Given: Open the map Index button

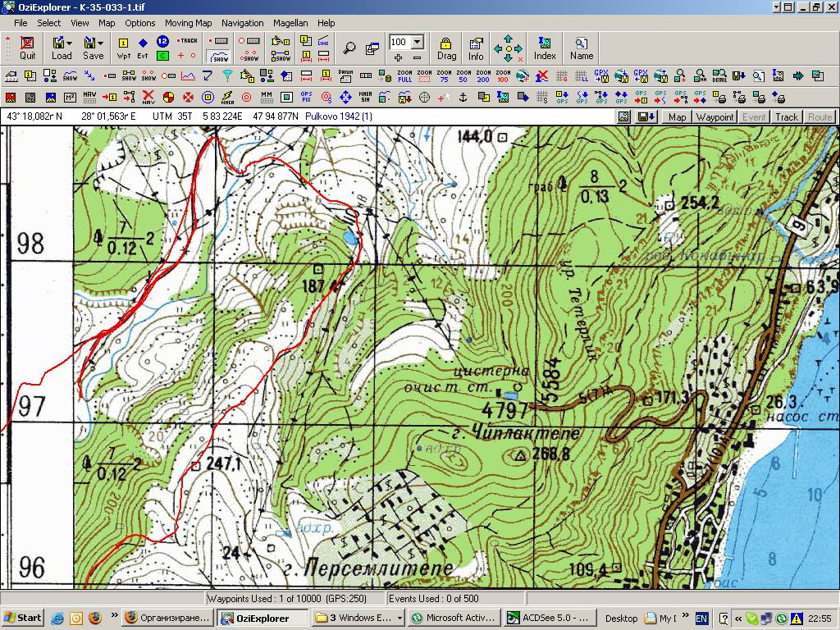Looking at the screenshot, I should coord(545,48).
